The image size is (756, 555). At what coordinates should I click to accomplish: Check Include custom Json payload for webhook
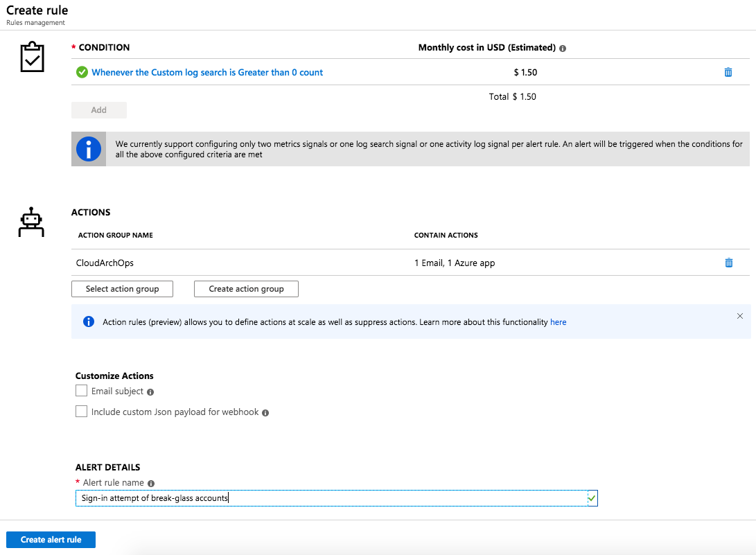[x=82, y=412]
